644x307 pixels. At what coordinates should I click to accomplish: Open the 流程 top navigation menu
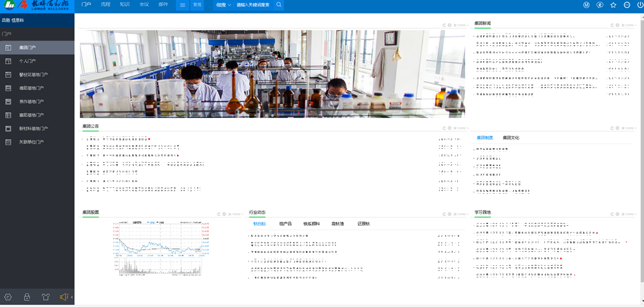point(106,5)
